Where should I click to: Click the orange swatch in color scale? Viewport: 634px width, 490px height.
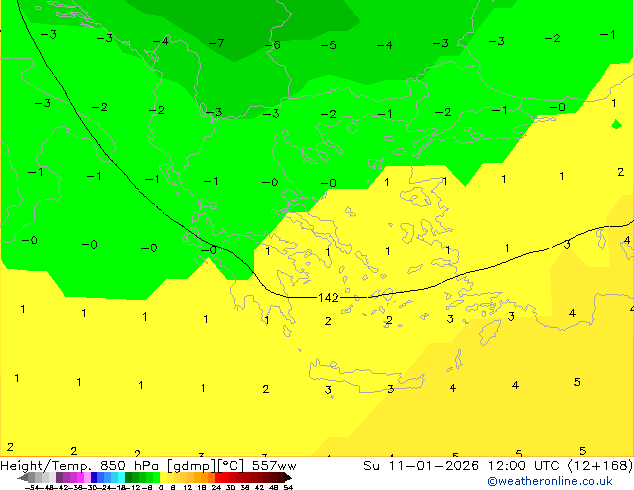click(x=205, y=477)
